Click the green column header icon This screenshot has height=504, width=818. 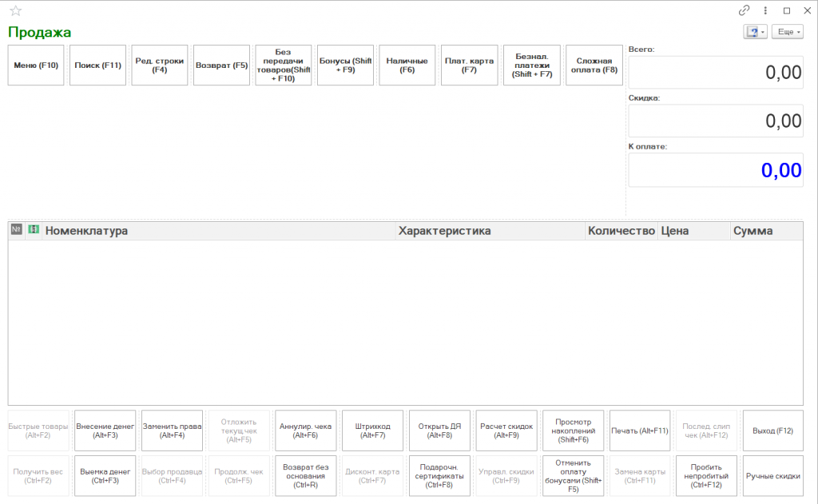click(x=34, y=230)
